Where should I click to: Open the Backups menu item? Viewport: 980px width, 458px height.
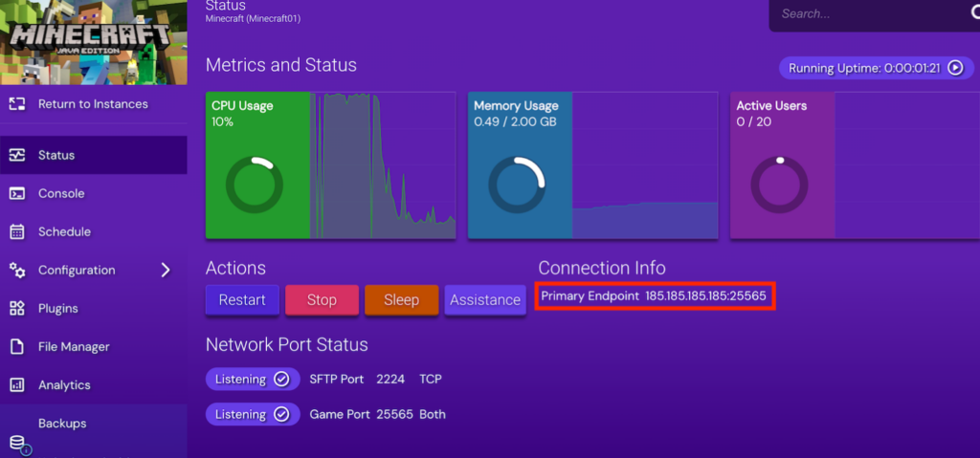[62, 424]
